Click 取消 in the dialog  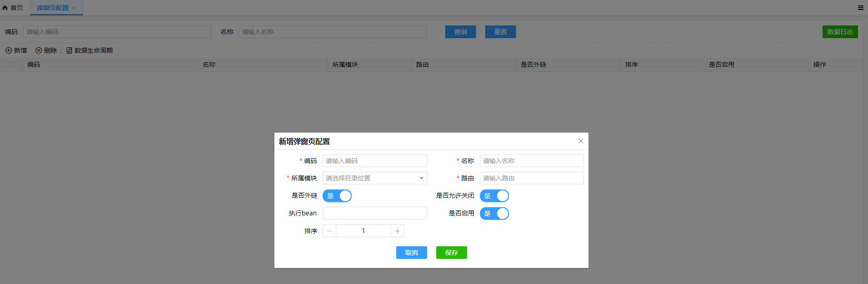pyautogui.click(x=411, y=253)
